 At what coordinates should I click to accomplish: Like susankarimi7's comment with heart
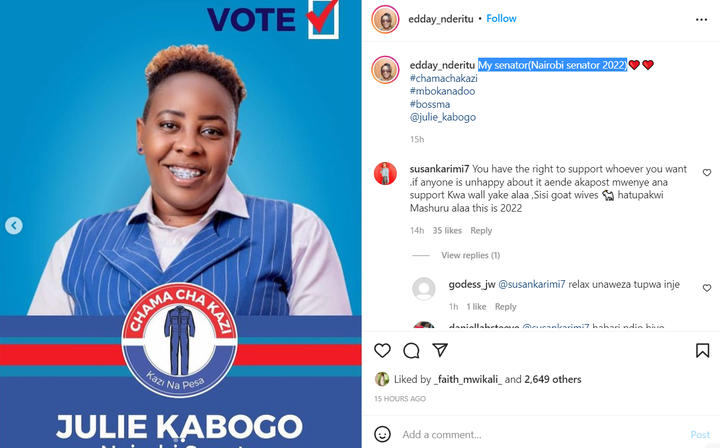pos(707,173)
